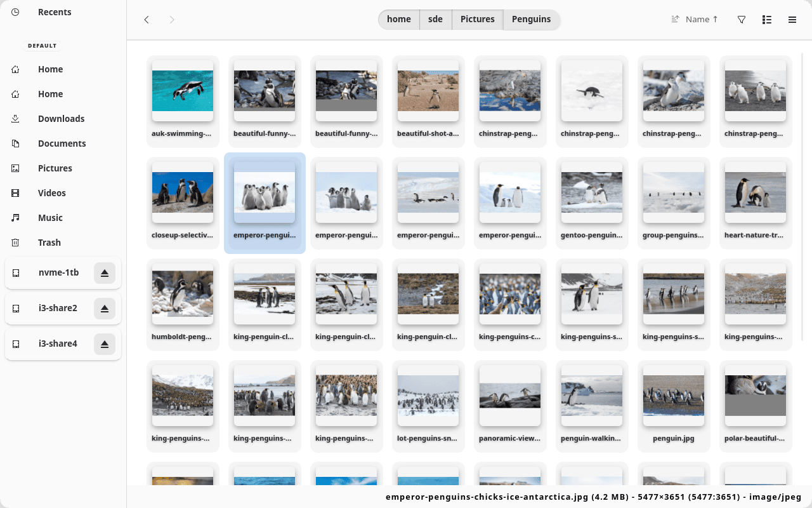The image size is (812, 508).
Task: Click the Documents icon in sidebar
Action: point(15,144)
